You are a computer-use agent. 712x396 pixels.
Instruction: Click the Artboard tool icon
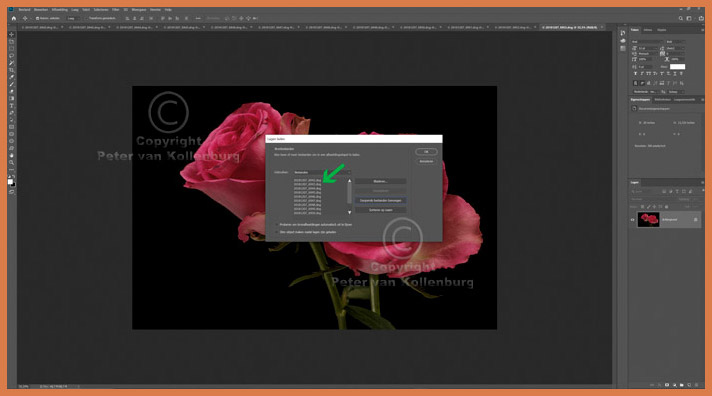click(x=12, y=41)
